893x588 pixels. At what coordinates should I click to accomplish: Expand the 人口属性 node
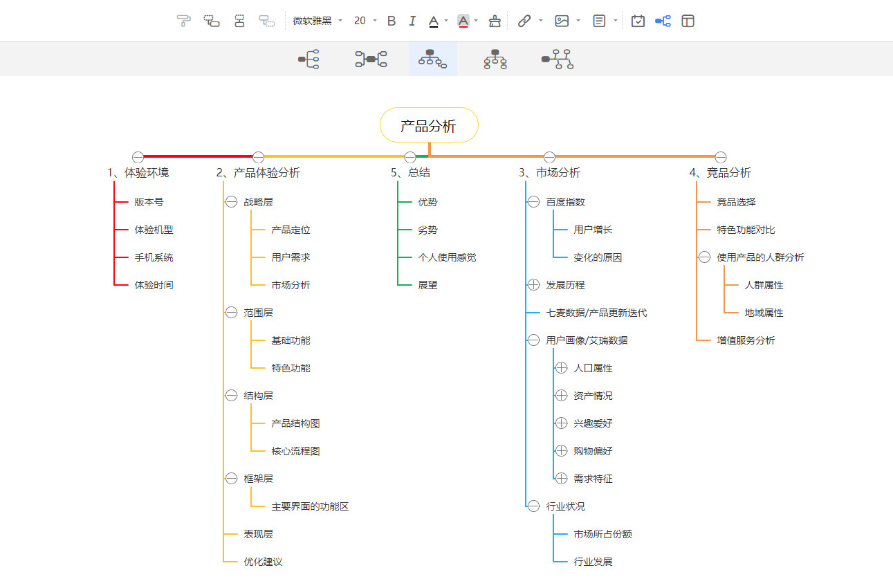tap(561, 368)
